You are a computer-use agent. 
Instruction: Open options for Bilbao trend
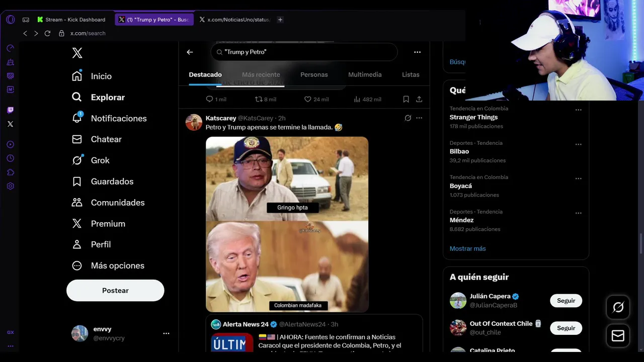tap(578, 144)
